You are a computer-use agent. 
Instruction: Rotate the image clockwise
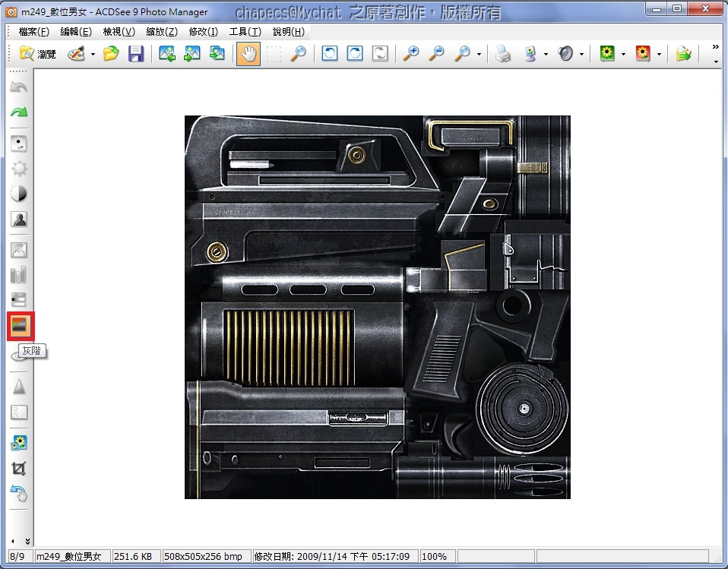point(355,54)
